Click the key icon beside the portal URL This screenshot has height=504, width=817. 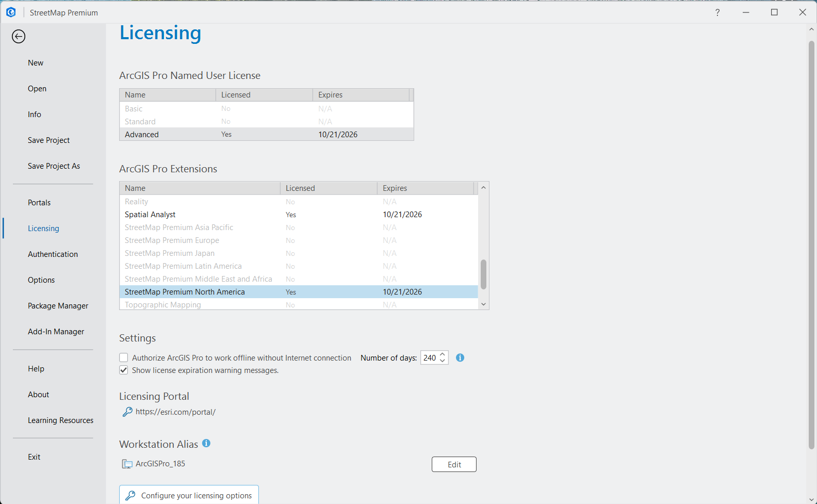[127, 412]
